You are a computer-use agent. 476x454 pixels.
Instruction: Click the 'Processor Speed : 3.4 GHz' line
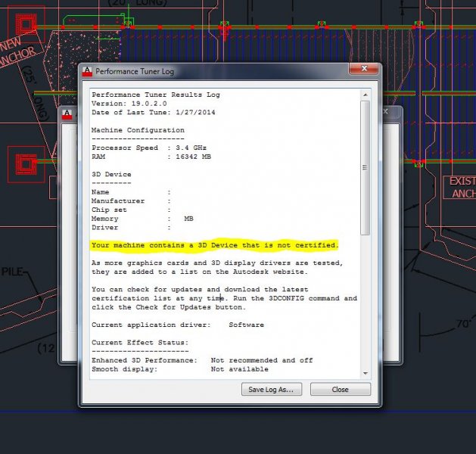pos(149,148)
